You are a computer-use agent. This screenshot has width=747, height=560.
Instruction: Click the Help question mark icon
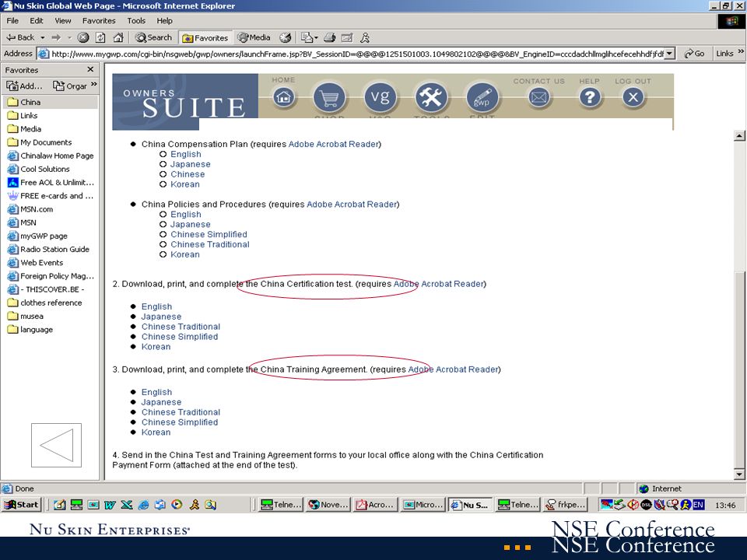[590, 97]
